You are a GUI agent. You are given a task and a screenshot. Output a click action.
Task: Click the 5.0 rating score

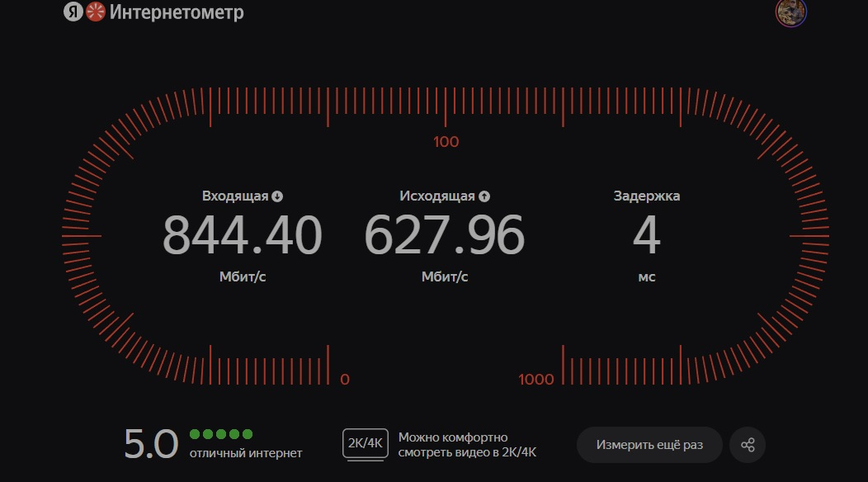click(151, 444)
